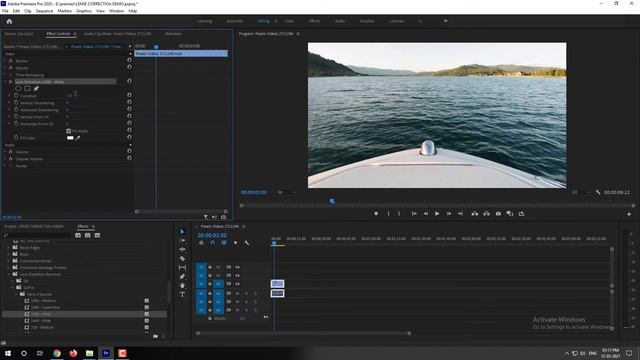This screenshot has height=360, width=640.
Task: Add Marker in Program Monitor
Action: (376, 213)
